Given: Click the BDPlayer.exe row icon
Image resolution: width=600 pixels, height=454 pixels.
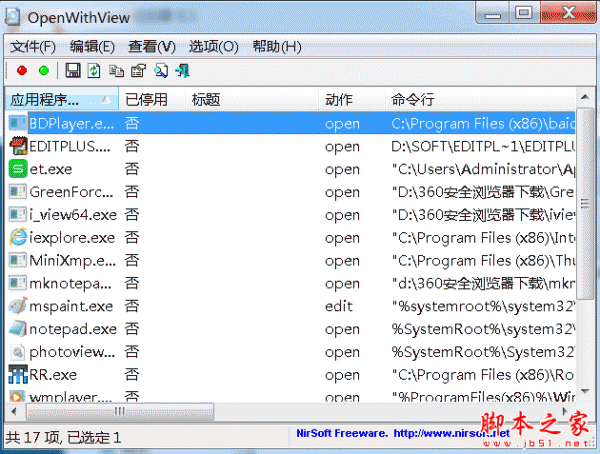Looking at the screenshot, I should click(18, 123).
